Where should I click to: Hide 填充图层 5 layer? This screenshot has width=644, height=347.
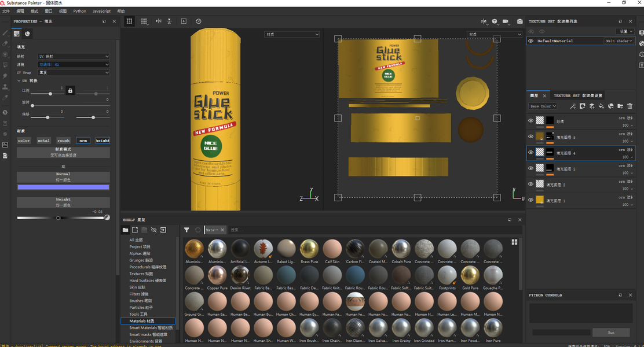point(530,136)
